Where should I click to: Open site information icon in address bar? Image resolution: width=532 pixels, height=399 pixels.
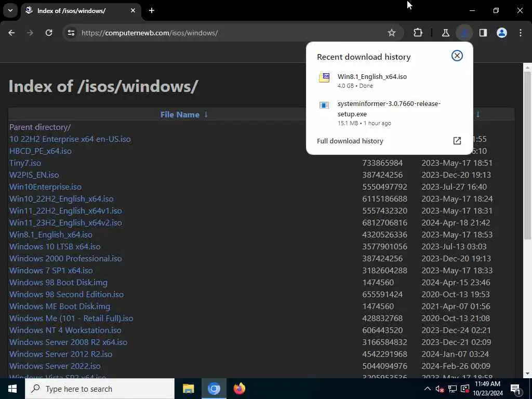[x=71, y=33]
